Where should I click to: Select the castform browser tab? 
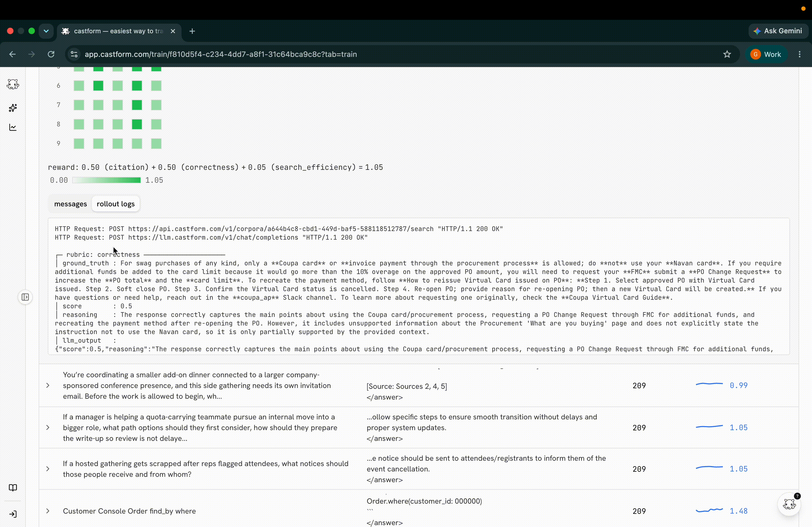click(119, 31)
